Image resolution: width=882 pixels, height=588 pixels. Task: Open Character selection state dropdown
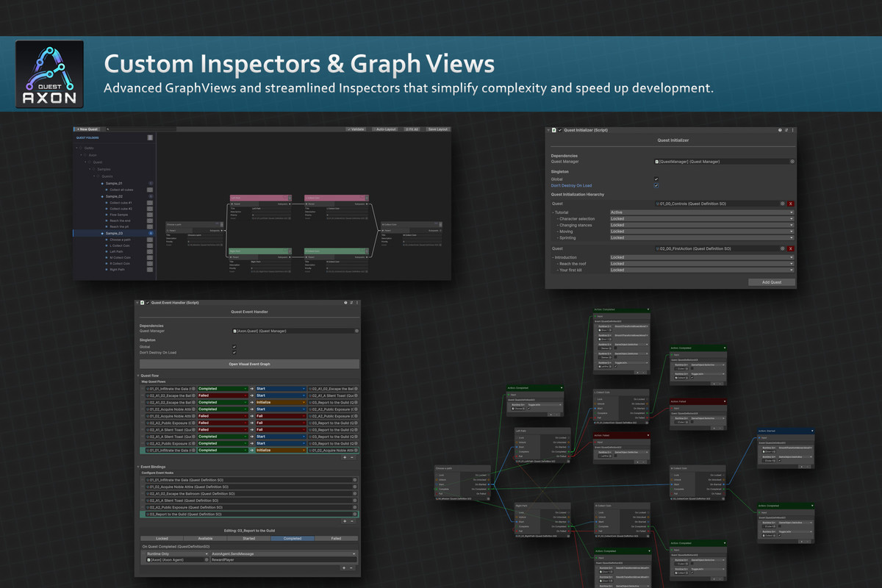tap(702, 219)
